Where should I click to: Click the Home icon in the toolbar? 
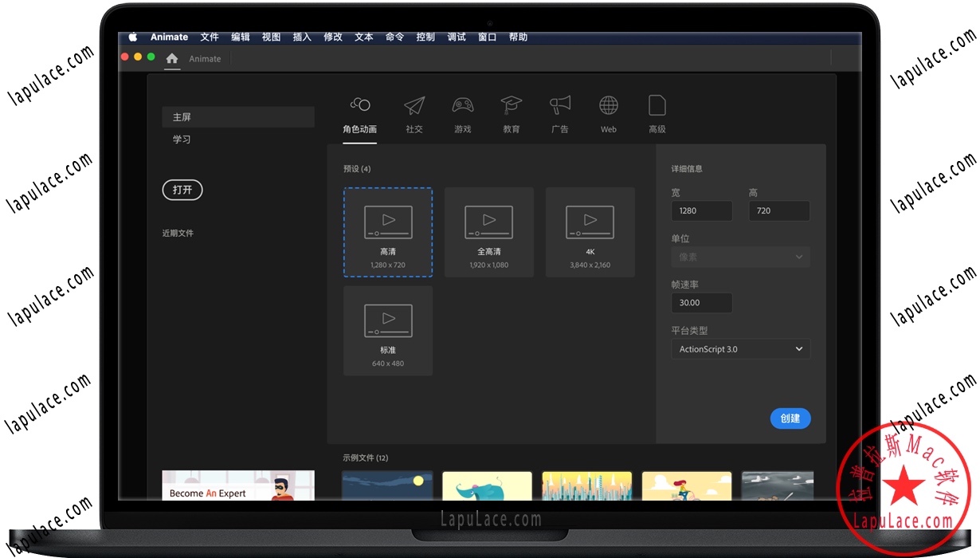click(171, 58)
